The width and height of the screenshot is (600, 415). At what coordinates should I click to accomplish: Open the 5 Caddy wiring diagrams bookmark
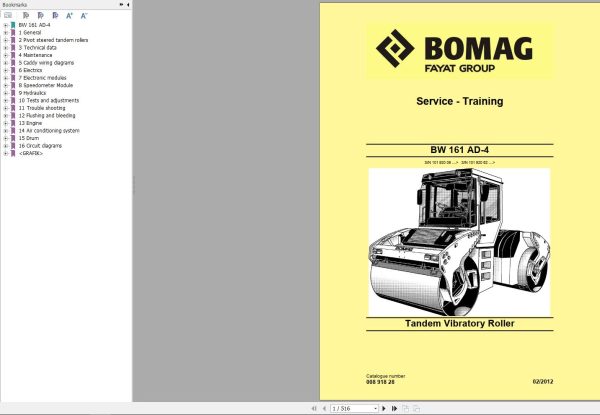[46, 63]
